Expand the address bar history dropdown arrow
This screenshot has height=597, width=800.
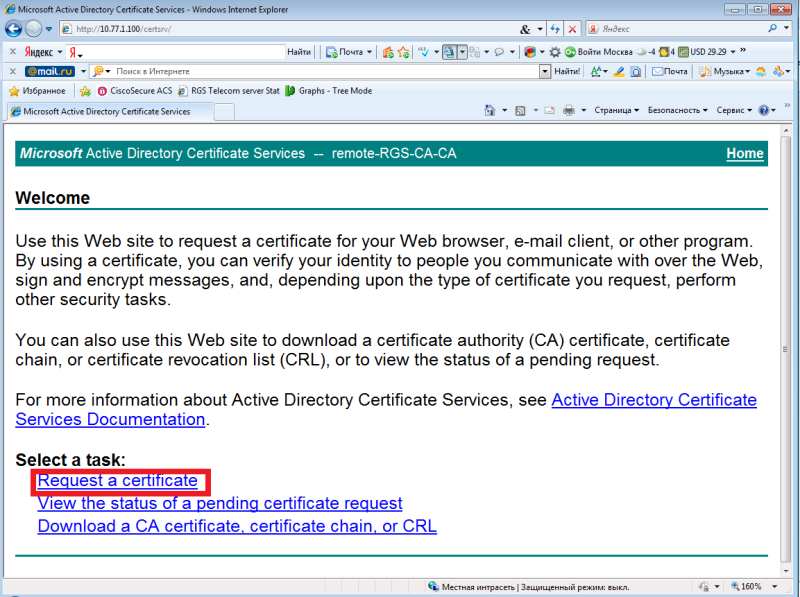pos(540,29)
